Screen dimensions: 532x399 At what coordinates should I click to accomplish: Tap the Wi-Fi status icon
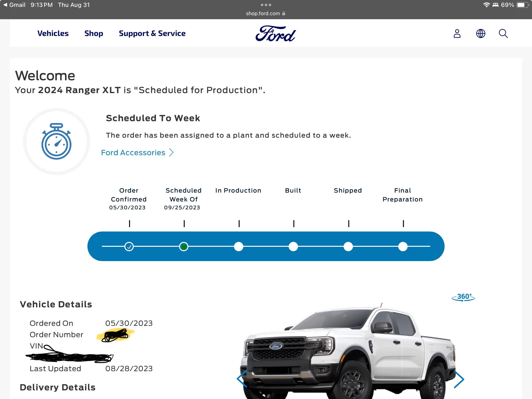pyautogui.click(x=486, y=5)
